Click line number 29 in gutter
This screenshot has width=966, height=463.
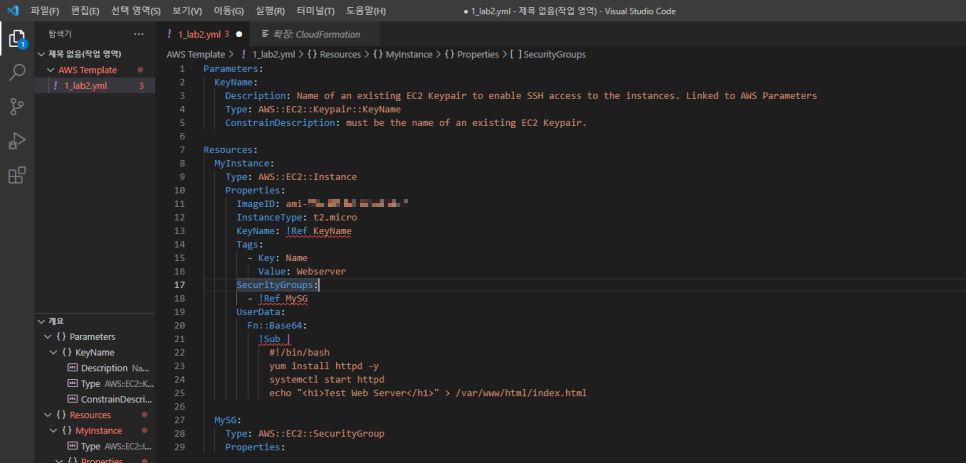pos(179,447)
